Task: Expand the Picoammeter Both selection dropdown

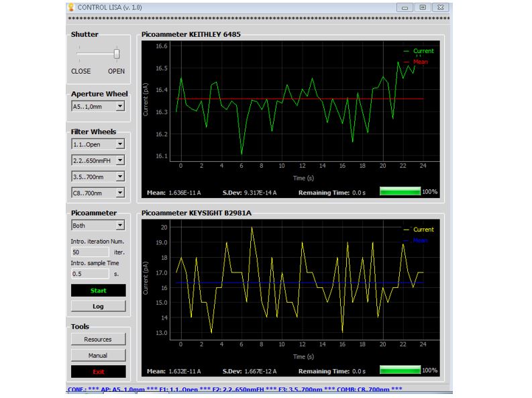Action: tap(98, 226)
